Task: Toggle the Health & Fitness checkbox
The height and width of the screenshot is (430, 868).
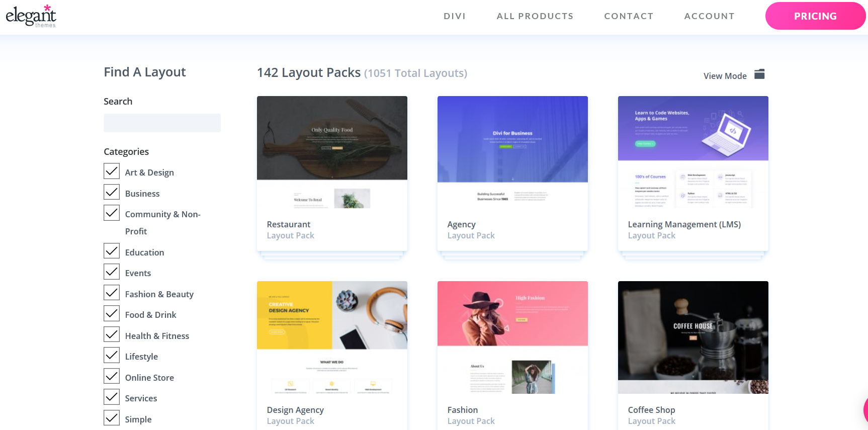Action: coord(112,334)
